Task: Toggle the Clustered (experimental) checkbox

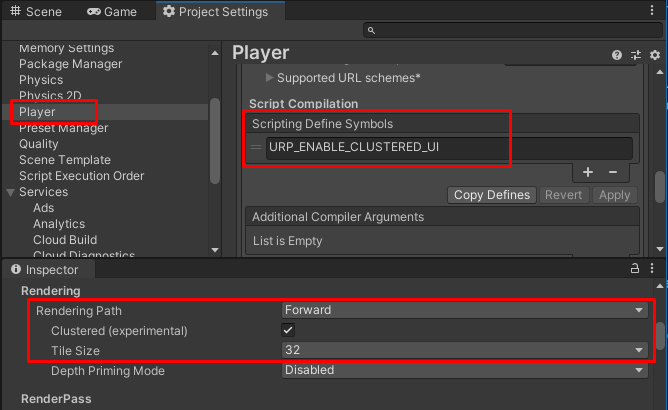Action: coord(288,330)
